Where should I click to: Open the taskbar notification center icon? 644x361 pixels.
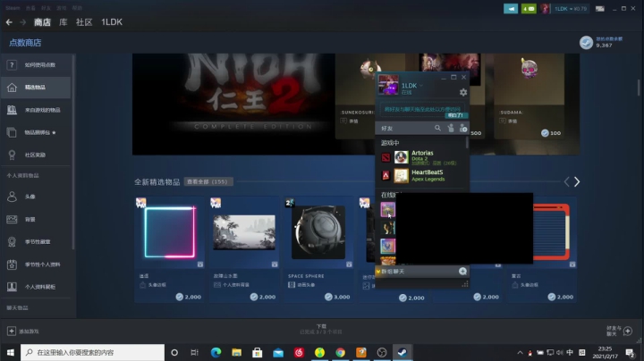[630, 352]
